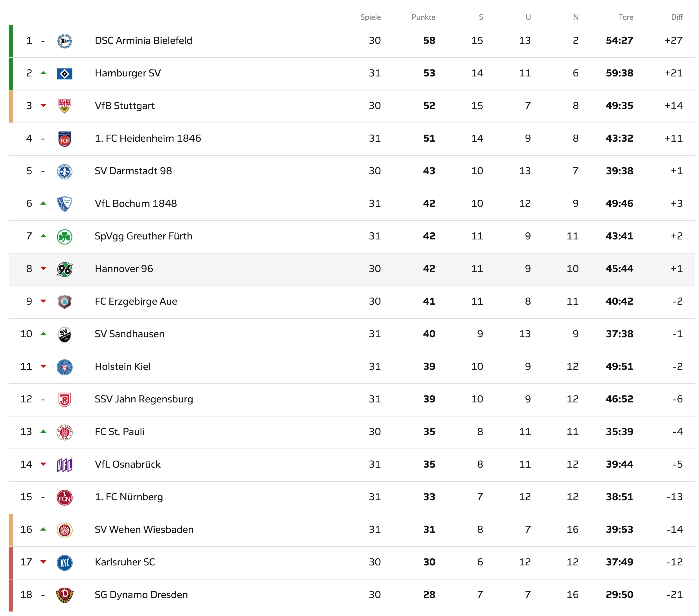Click the SG Dynamo Dresden crest
The width and height of the screenshot is (699, 616).
pos(64,595)
